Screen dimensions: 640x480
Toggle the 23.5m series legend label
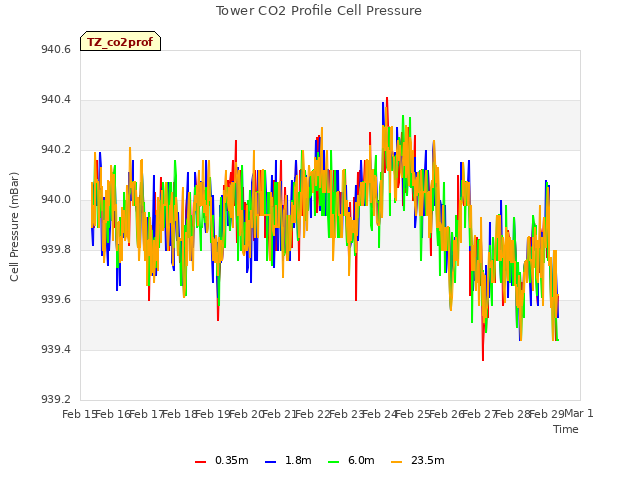tap(427, 460)
